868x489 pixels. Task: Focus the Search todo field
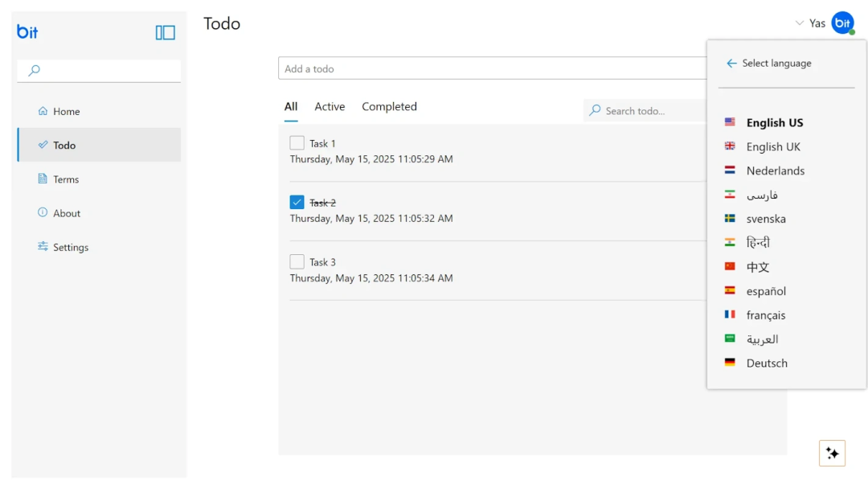[645, 110]
